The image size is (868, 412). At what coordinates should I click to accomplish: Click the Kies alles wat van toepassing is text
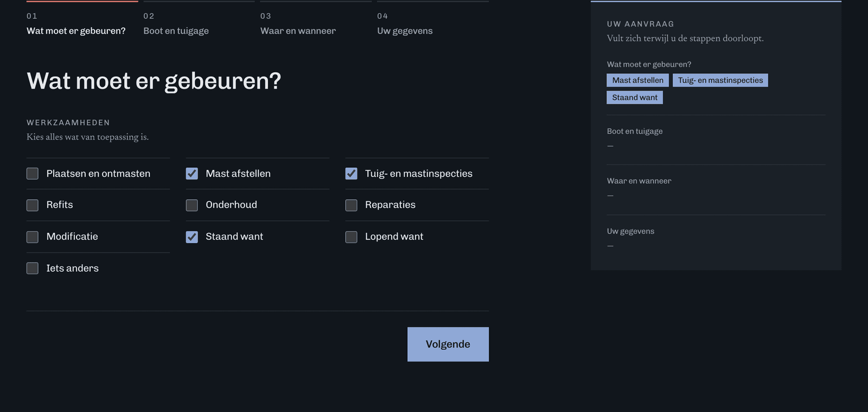click(x=88, y=137)
